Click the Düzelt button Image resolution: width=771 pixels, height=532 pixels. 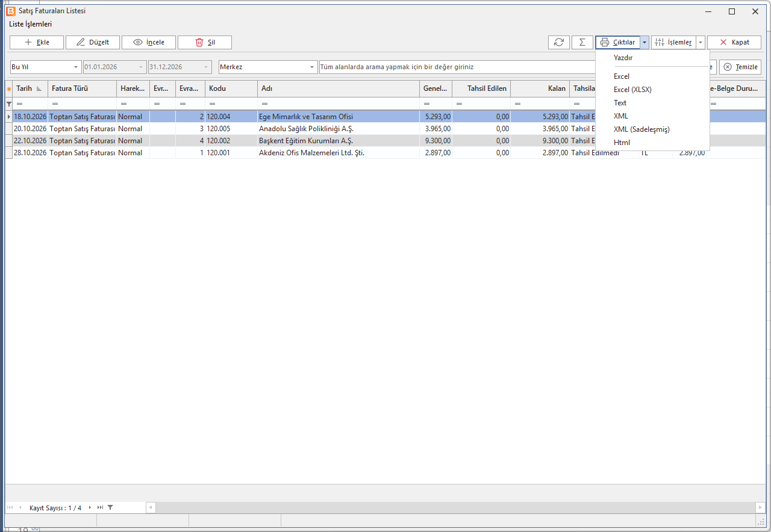93,42
